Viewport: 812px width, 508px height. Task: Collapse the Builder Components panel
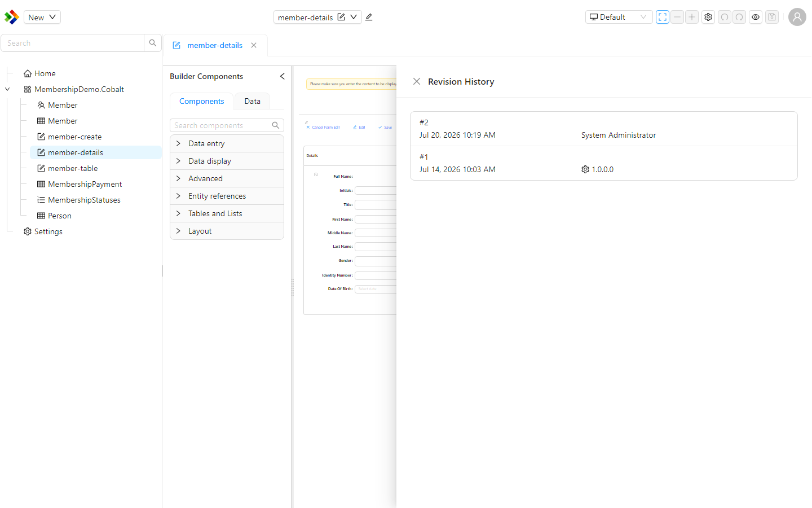coord(282,76)
